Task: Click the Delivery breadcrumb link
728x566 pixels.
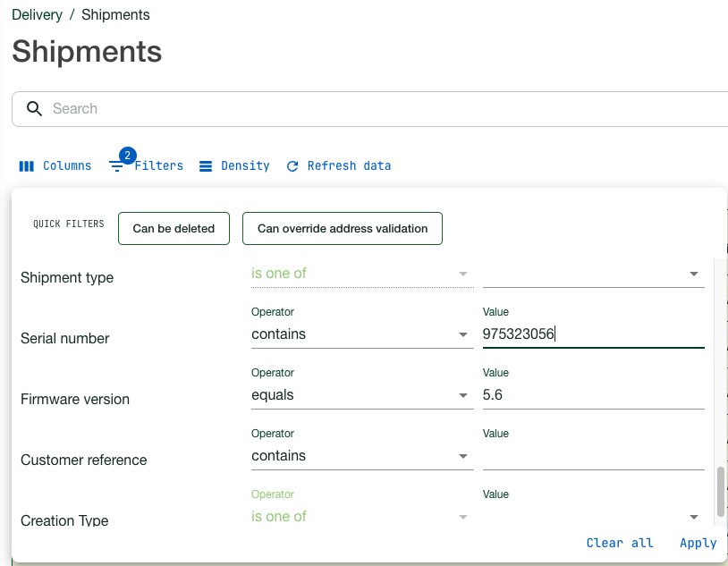Action: [x=37, y=15]
